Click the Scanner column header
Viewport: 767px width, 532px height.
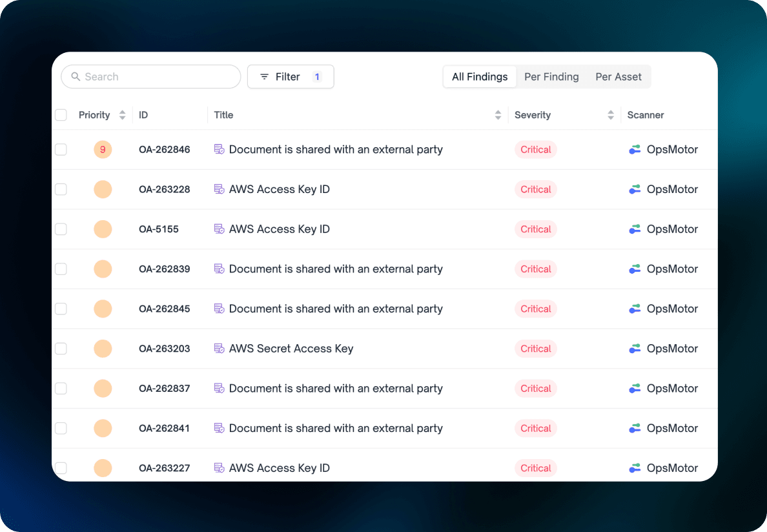point(645,115)
